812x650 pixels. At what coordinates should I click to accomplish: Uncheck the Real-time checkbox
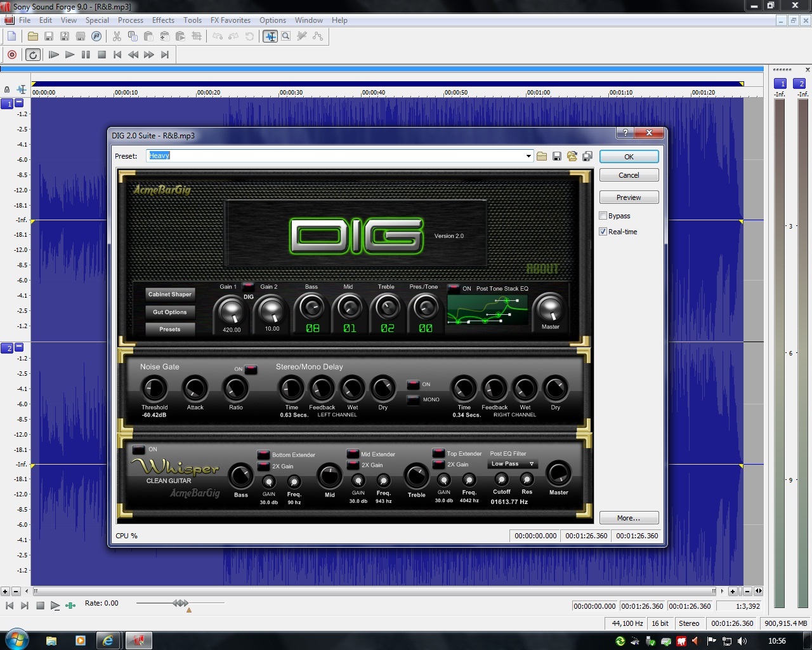[603, 232]
